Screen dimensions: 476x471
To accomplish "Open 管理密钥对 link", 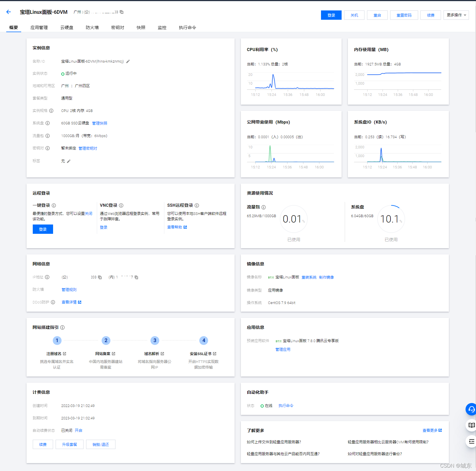I will point(88,148).
